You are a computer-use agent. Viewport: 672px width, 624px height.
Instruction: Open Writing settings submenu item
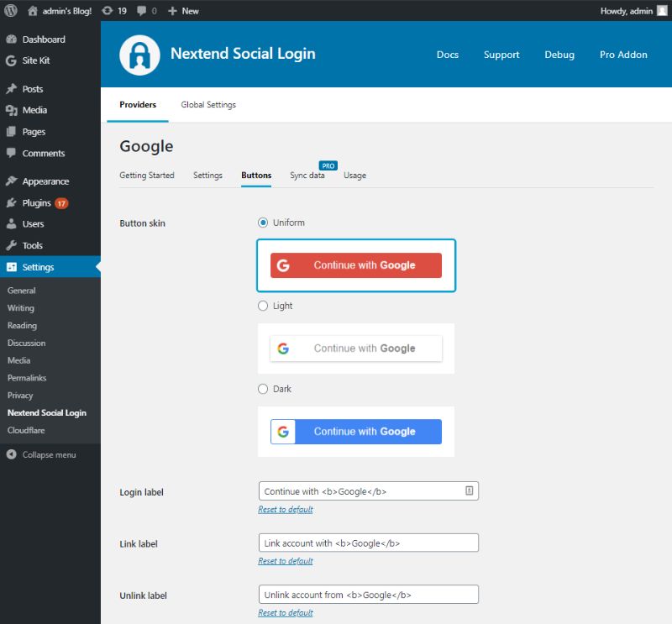20,308
